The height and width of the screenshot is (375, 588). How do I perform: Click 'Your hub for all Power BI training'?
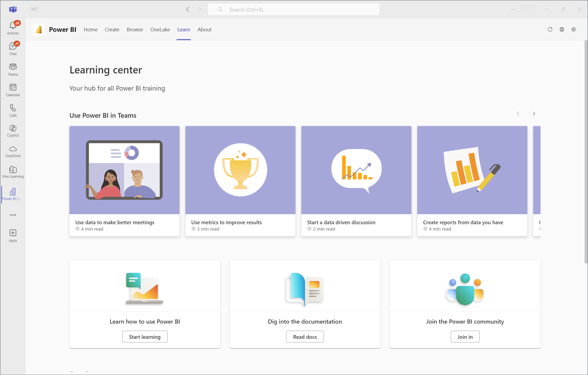point(117,88)
